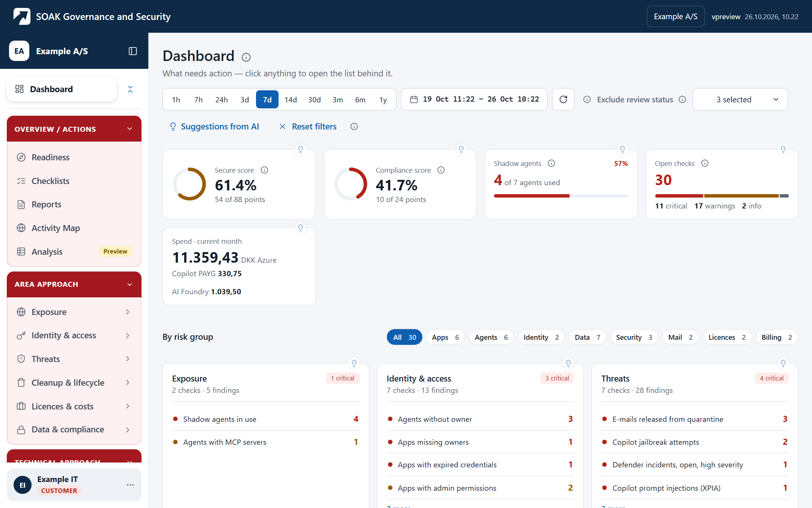Open Example IT account options menu

tap(130, 485)
